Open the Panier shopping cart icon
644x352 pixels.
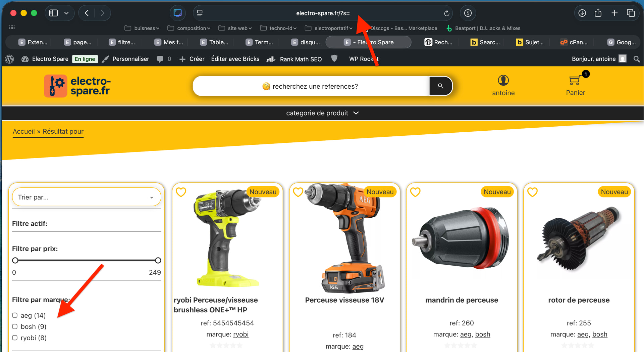click(575, 81)
